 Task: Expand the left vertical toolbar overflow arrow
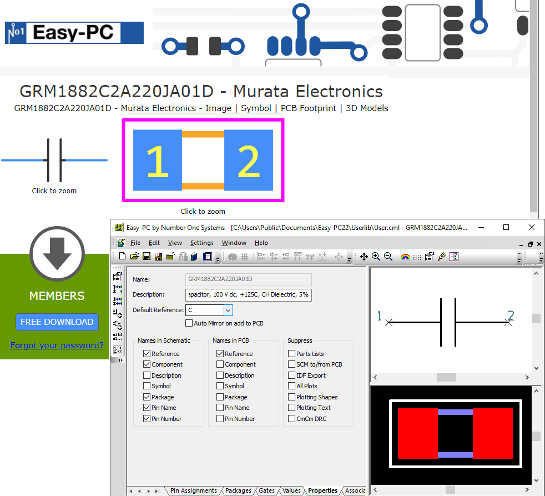click(x=121, y=360)
